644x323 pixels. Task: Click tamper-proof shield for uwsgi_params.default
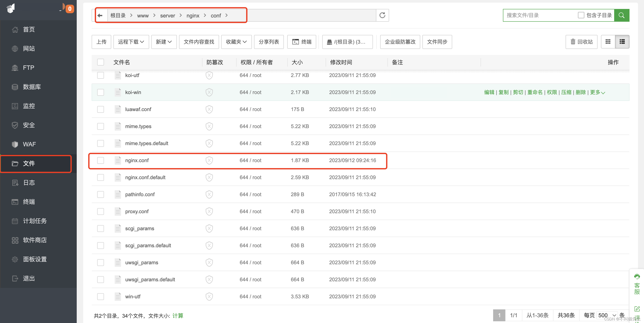(x=209, y=280)
